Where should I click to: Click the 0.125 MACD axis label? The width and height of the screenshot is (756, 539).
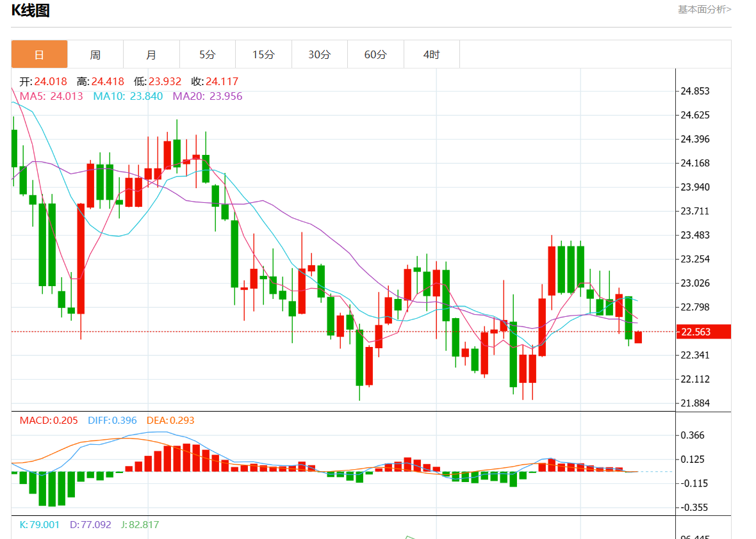[x=693, y=460]
